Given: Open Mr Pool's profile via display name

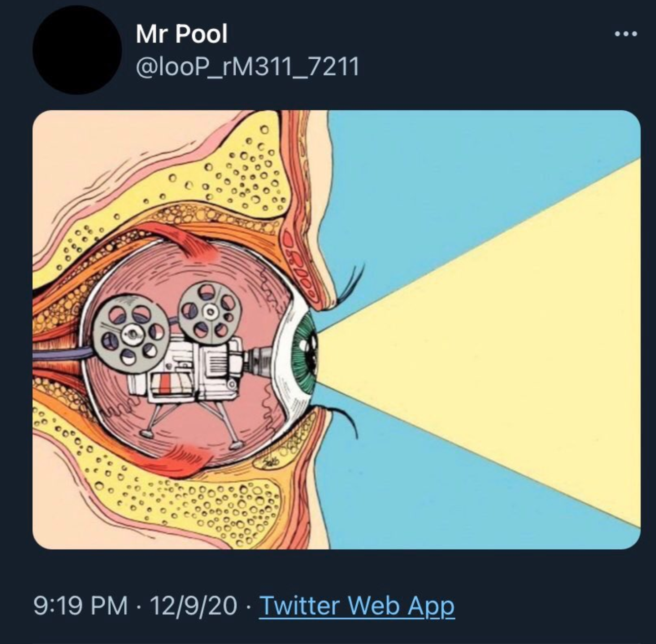Looking at the screenshot, I should pyautogui.click(x=181, y=34).
